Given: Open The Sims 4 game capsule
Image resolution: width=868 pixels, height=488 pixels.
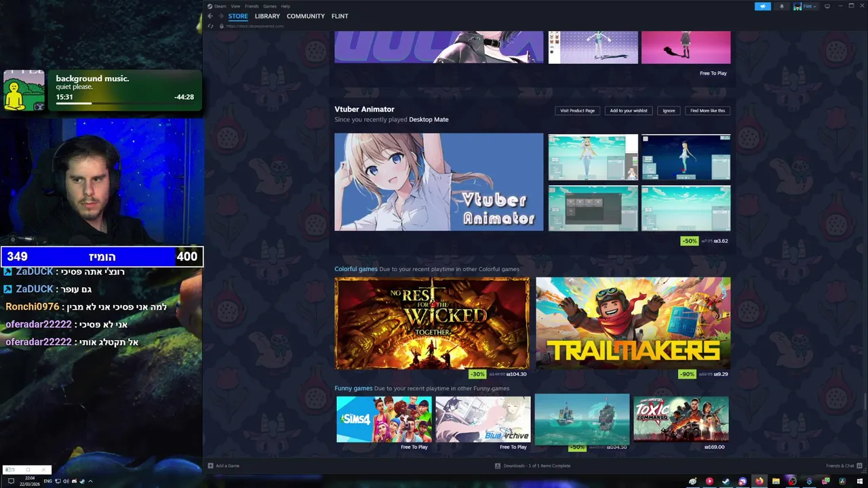Looking at the screenshot, I should (x=384, y=419).
